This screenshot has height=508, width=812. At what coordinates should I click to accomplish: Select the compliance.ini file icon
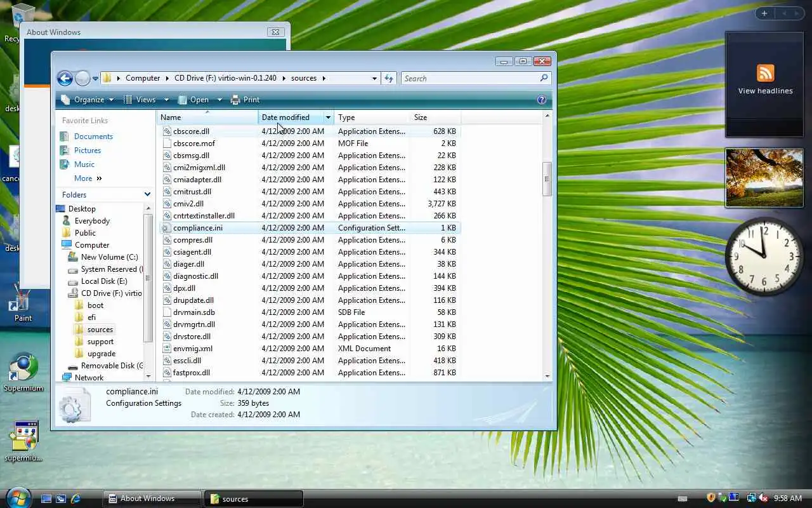[x=167, y=228]
